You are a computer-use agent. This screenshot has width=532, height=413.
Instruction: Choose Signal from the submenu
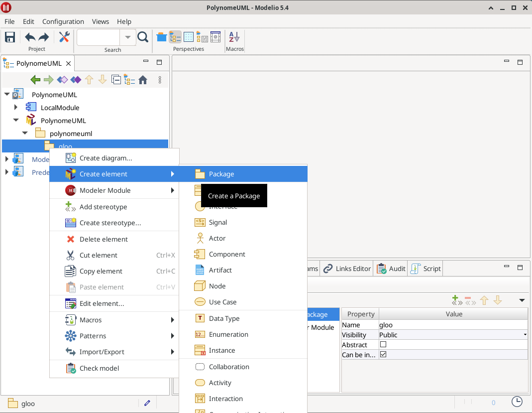click(243, 223)
